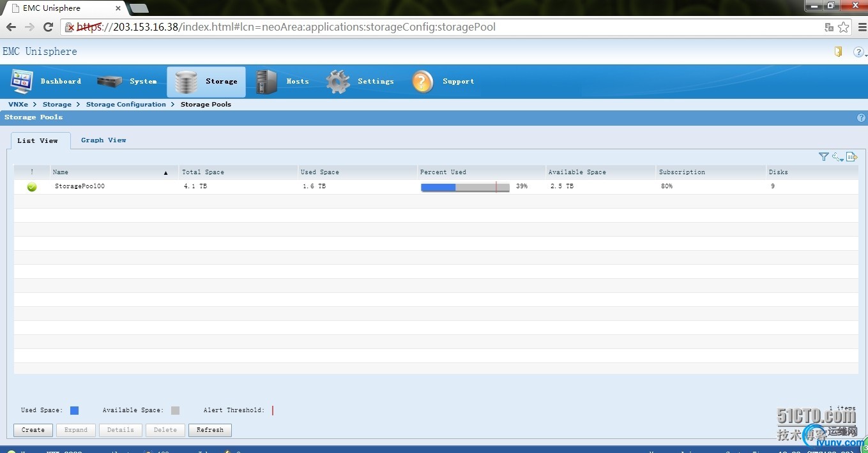Screen dimensions: 868x453
Task: Switch to the Graph View tab
Action: [x=103, y=140]
